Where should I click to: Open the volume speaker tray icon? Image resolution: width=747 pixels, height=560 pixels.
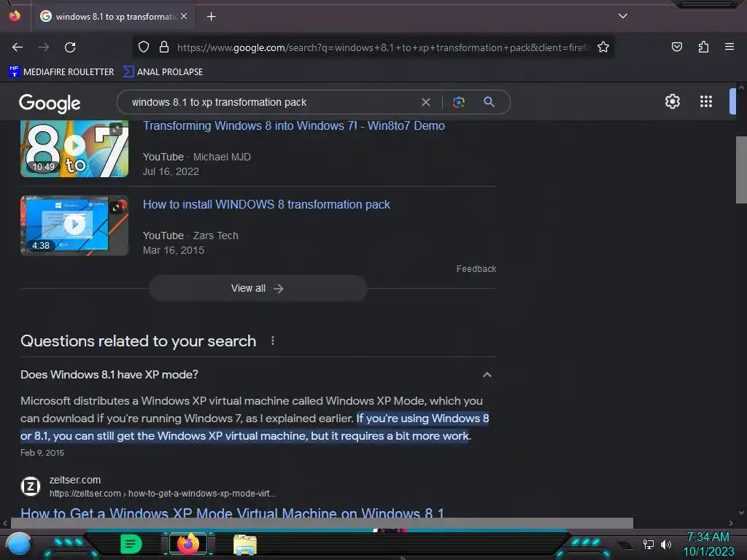click(665, 544)
